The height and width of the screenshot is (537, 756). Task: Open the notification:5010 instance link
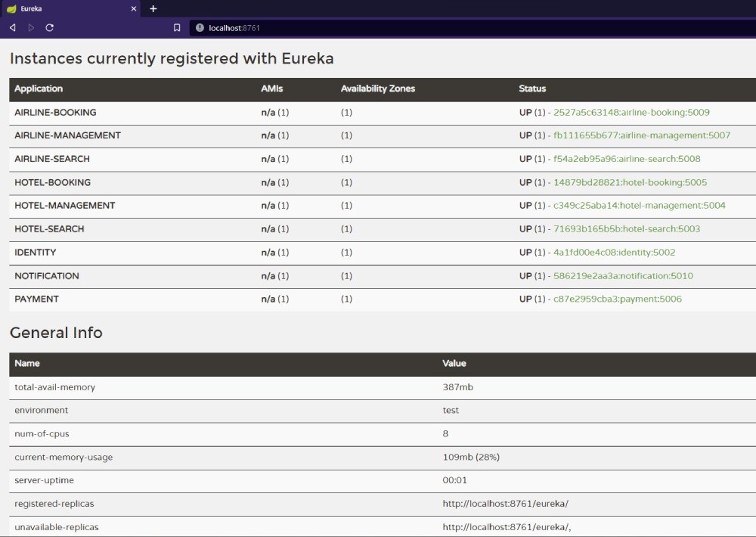623,276
